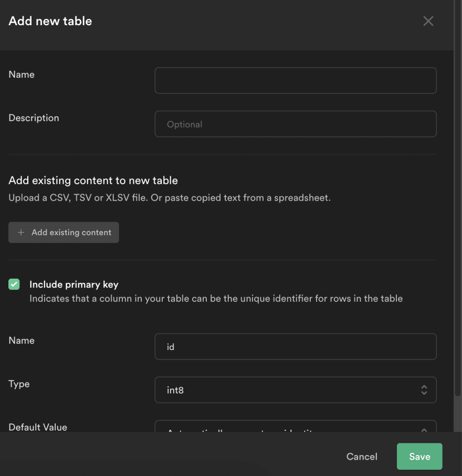The image size is (462, 476).
Task: Click the primary key Name field containing id
Action: click(296, 346)
